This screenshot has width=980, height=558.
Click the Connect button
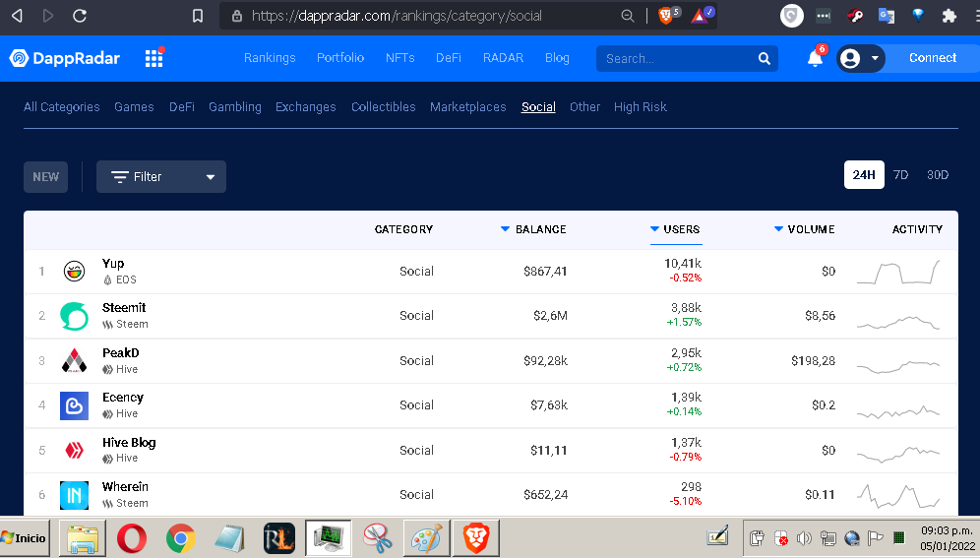click(933, 58)
